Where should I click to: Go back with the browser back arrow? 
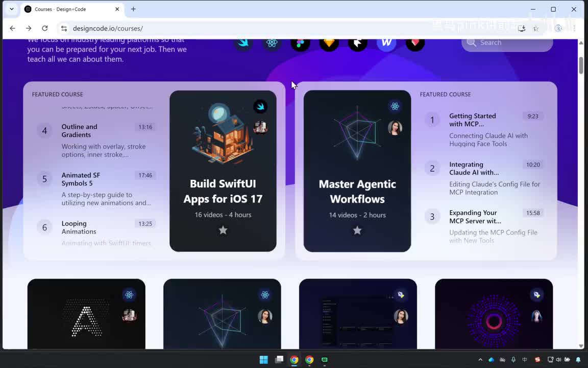(12, 28)
